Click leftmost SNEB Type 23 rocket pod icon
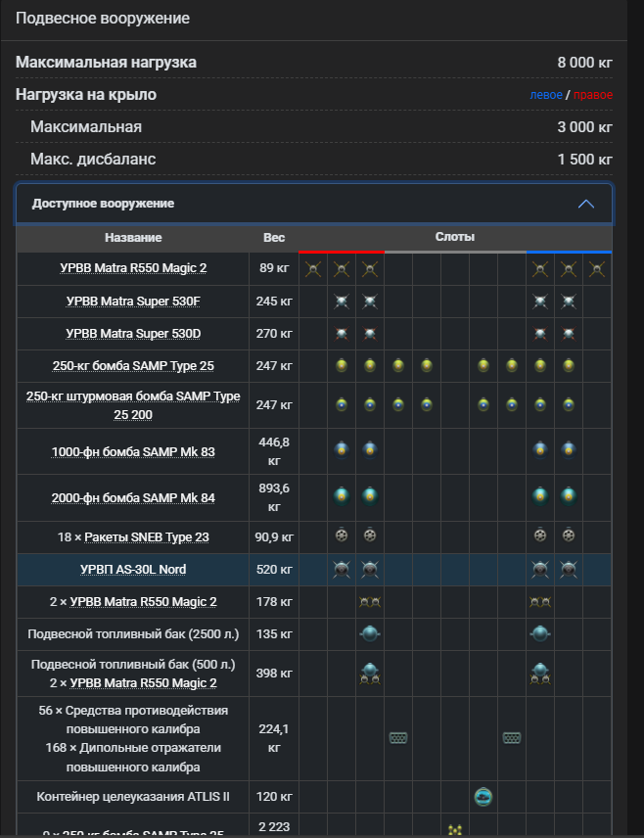 pos(342,535)
